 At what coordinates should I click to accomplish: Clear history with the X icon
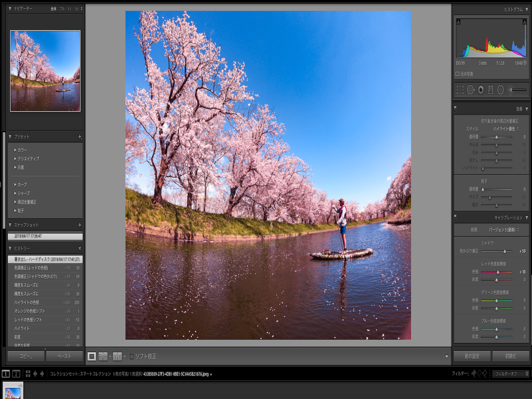[x=80, y=249]
